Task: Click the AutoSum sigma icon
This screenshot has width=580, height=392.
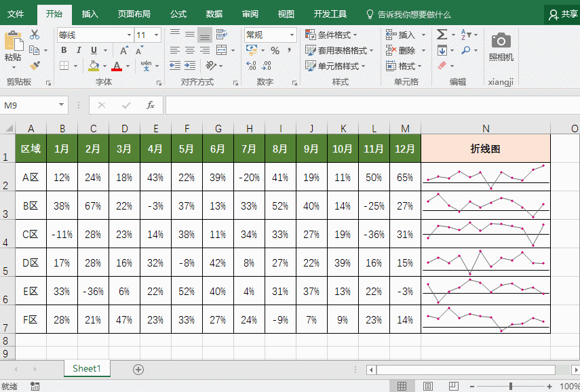Action: coord(442,35)
